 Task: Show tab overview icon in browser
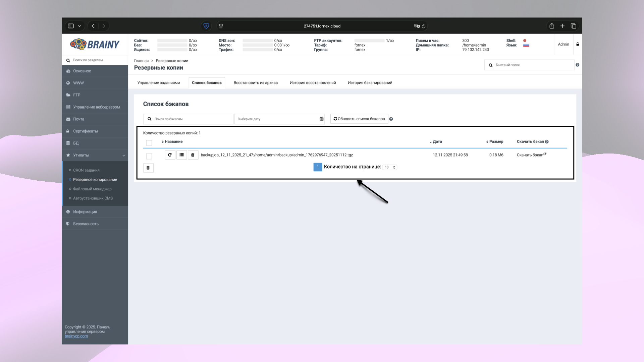574,26
